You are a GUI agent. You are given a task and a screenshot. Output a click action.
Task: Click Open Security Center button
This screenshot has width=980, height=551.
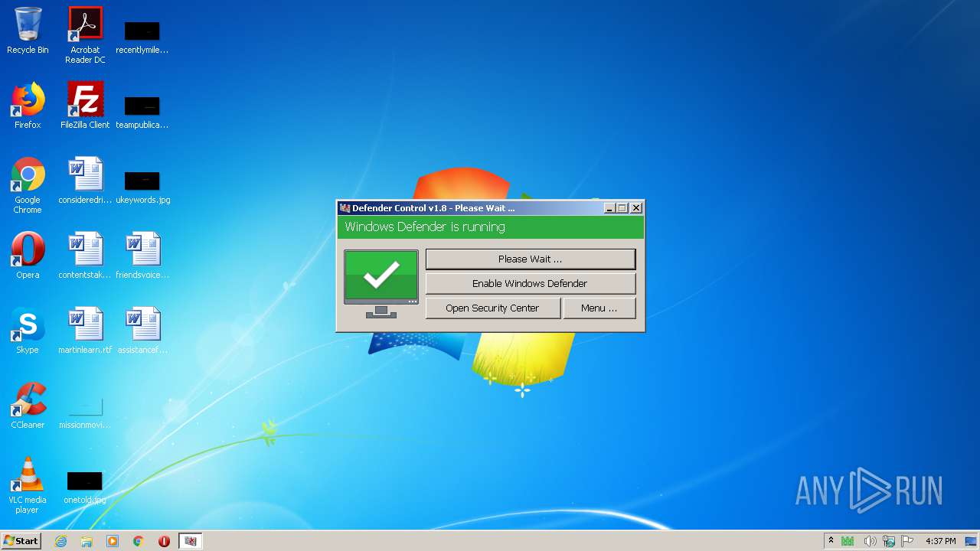point(492,308)
